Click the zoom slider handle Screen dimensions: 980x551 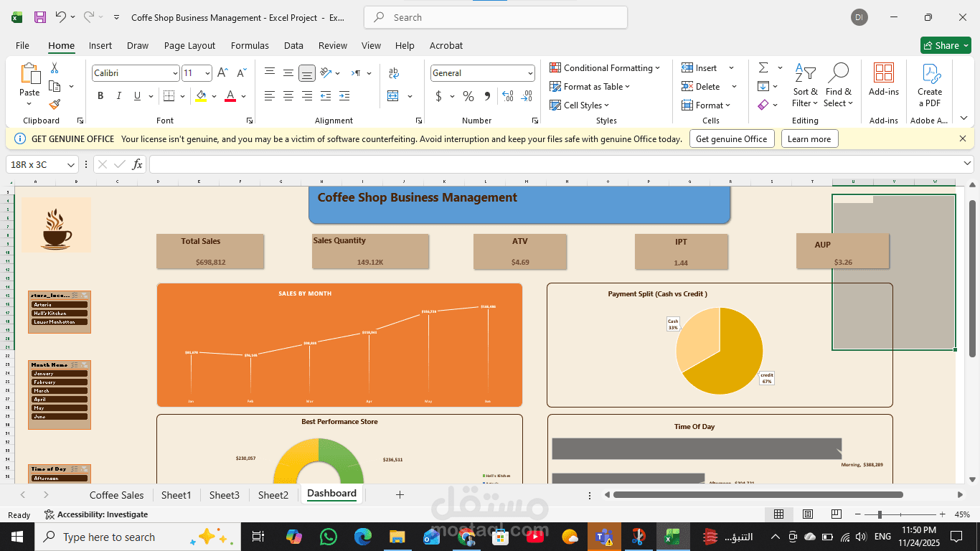coord(880,514)
